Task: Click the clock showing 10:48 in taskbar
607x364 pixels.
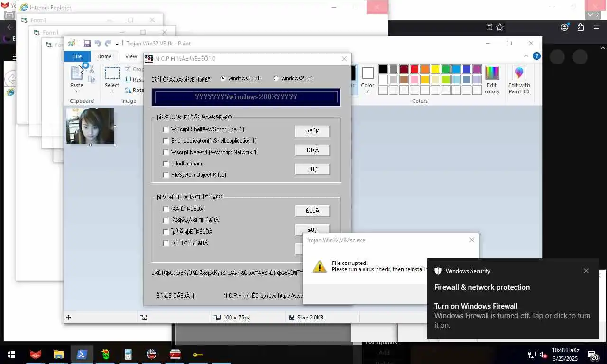Action: click(x=565, y=355)
